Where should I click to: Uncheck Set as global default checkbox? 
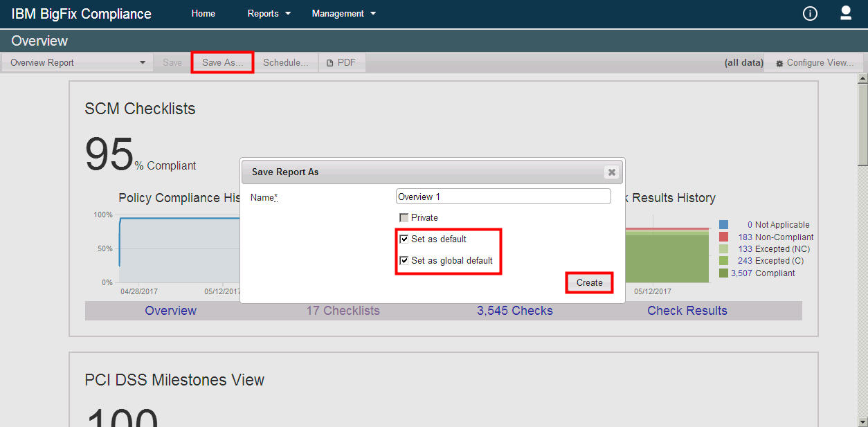(x=404, y=260)
